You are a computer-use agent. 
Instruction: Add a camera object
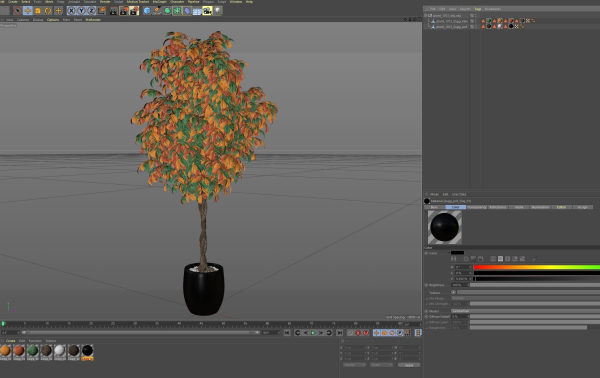207,11
